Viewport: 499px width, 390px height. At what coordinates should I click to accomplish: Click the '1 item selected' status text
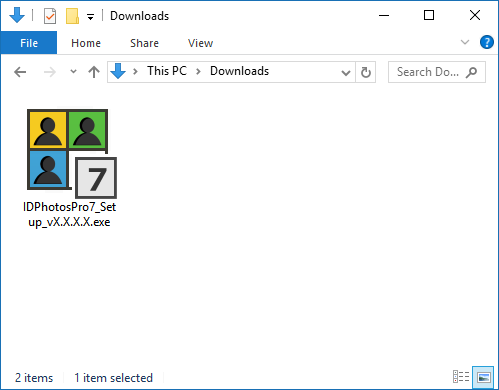pos(113,378)
